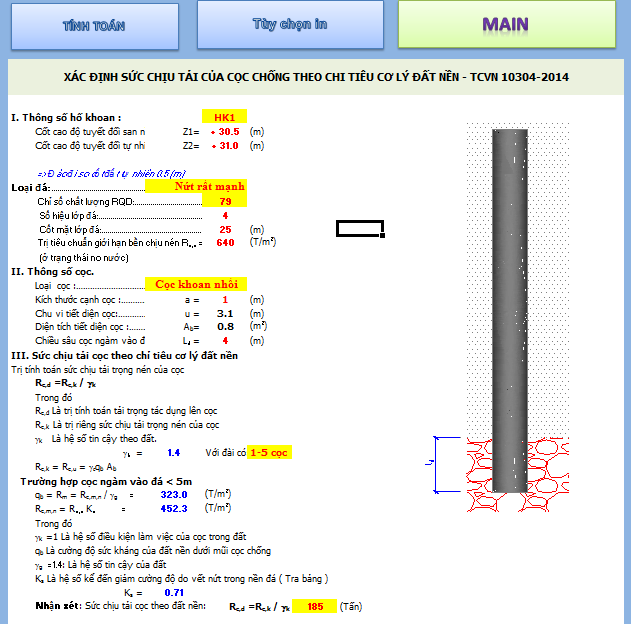
Task: Select the RQD value 79 cell
Action: click(225, 201)
